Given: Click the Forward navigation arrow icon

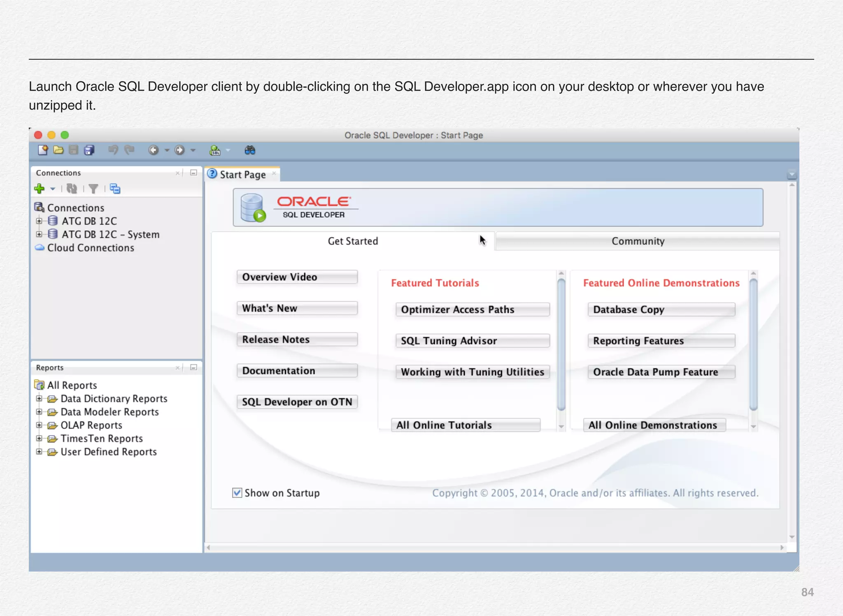Looking at the screenshot, I should (x=179, y=150).
